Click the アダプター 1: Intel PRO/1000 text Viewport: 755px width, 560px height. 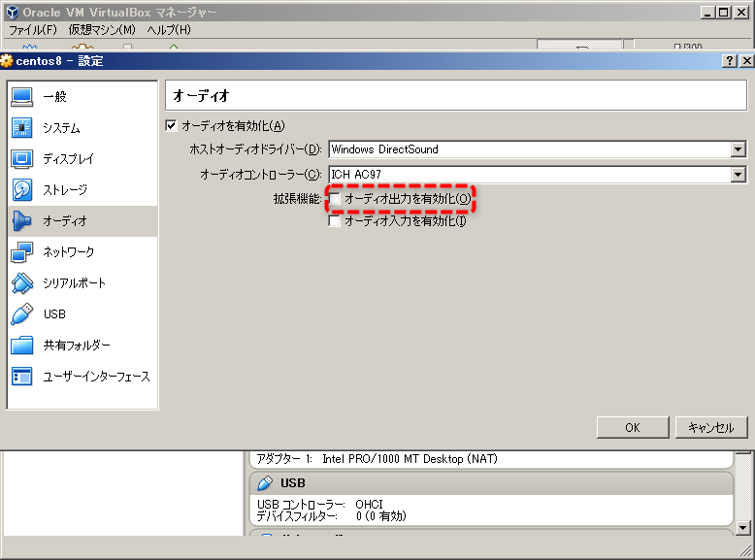tap(377, 459)
